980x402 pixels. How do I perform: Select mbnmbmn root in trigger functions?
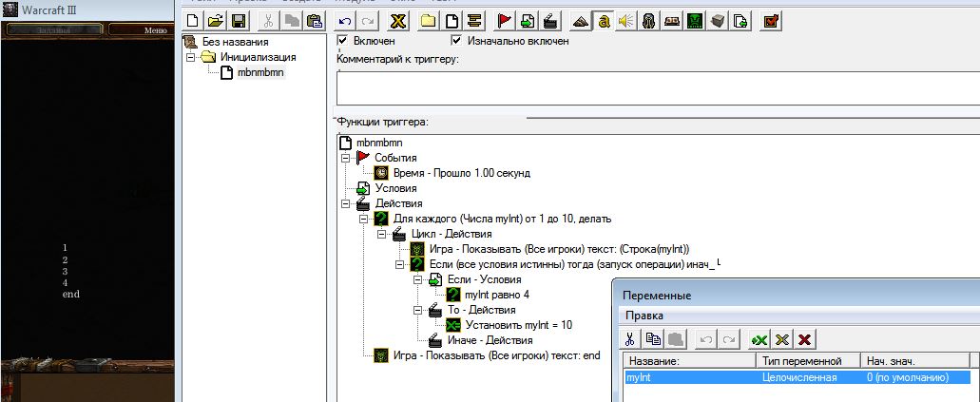(x=378, y=143)
